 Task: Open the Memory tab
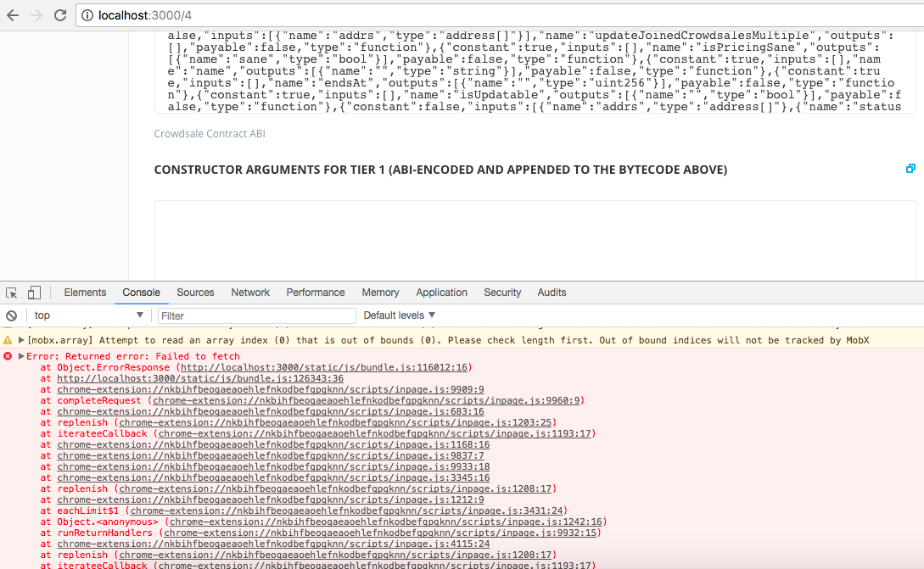380,293
